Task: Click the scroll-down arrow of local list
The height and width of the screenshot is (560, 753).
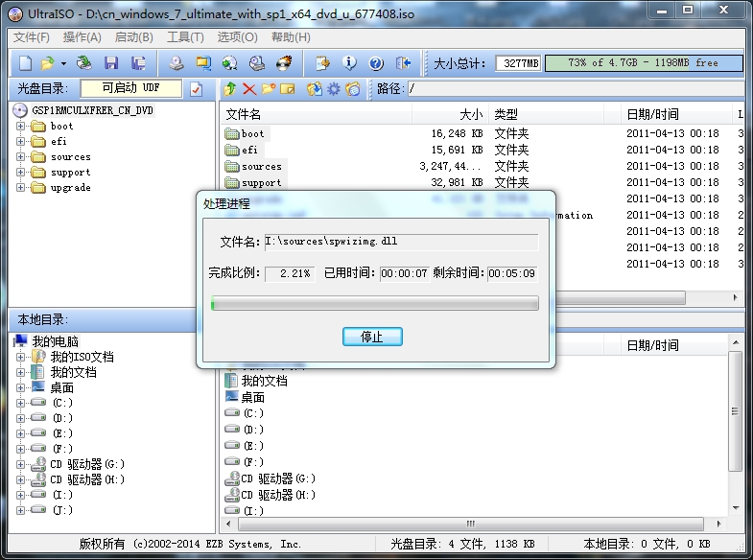Action: 735,508
